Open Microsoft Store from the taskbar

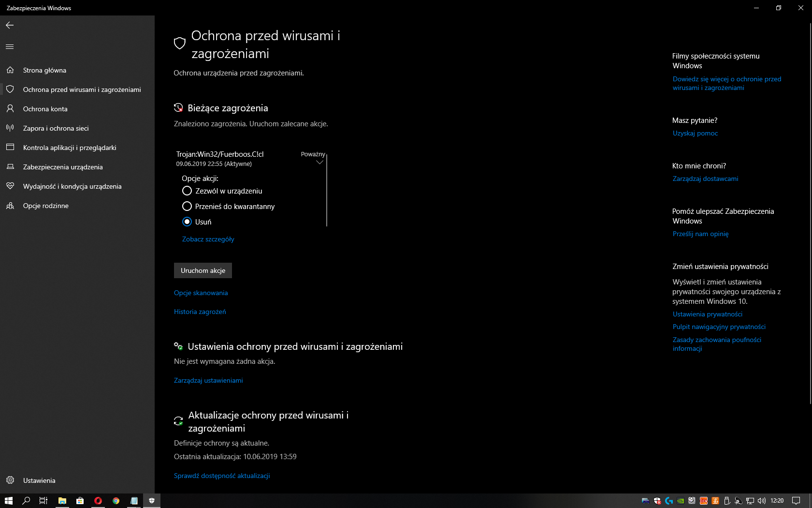(80, 501)
